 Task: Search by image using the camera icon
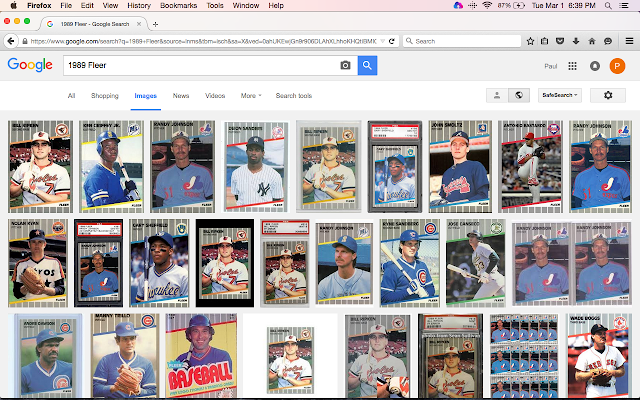[345, 65]
